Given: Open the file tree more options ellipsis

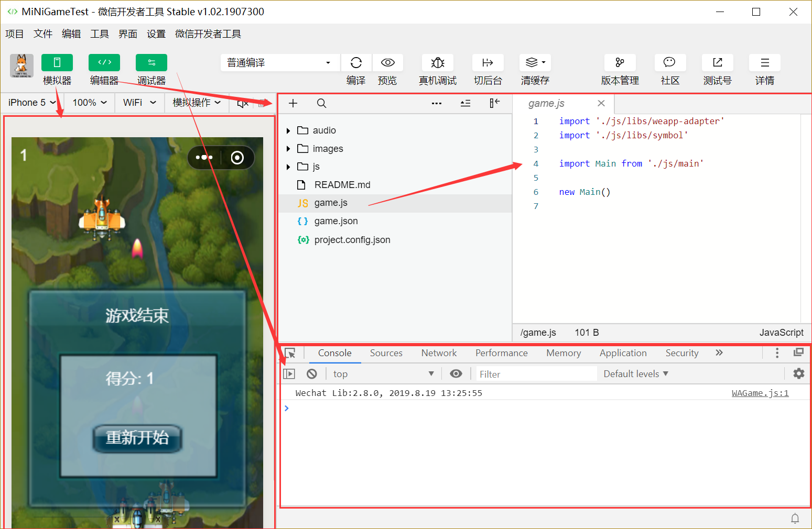Looking at the screenshot, I should click(437, 103).
